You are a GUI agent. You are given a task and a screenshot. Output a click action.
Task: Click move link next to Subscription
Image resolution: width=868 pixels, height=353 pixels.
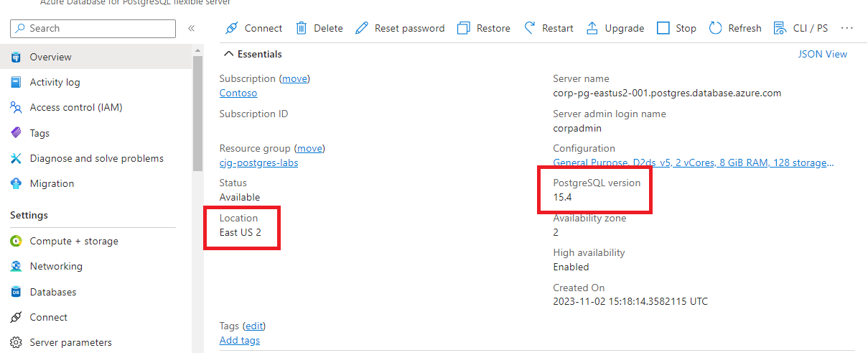(x=294, y=78)
